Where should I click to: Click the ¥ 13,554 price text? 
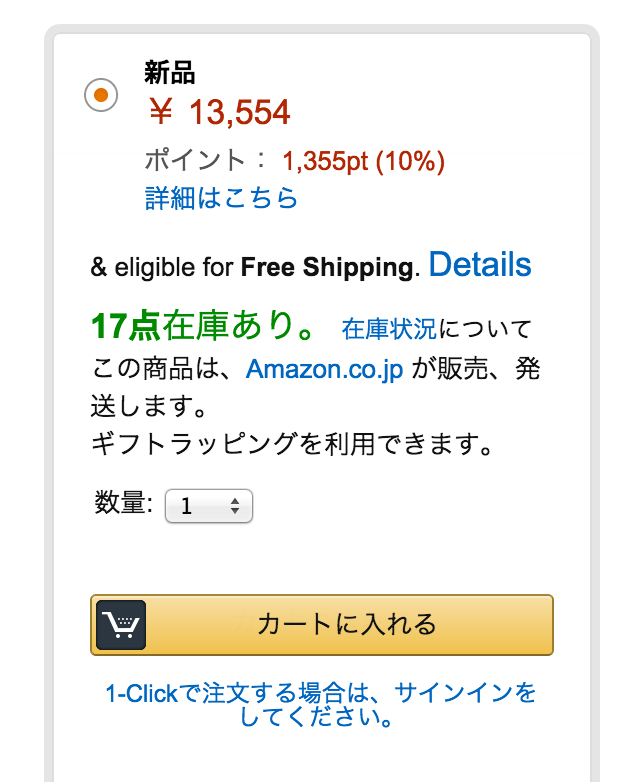[x=219, y=112]
